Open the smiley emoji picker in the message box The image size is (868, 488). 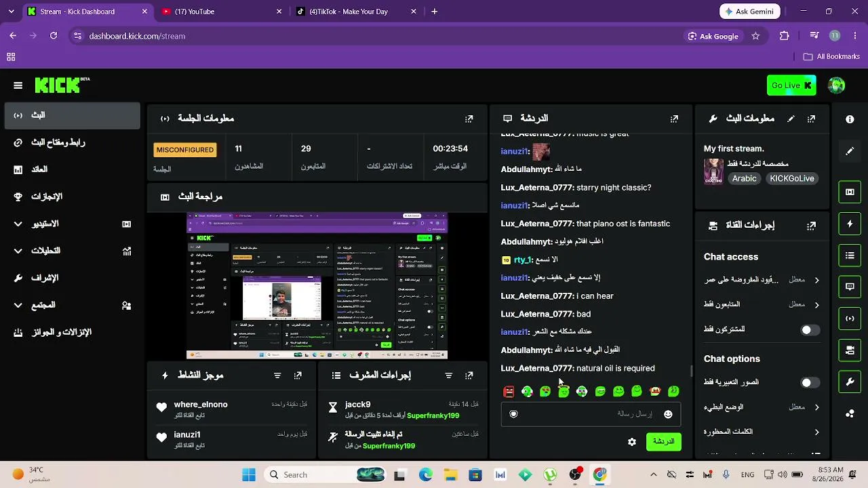[668, 414]
